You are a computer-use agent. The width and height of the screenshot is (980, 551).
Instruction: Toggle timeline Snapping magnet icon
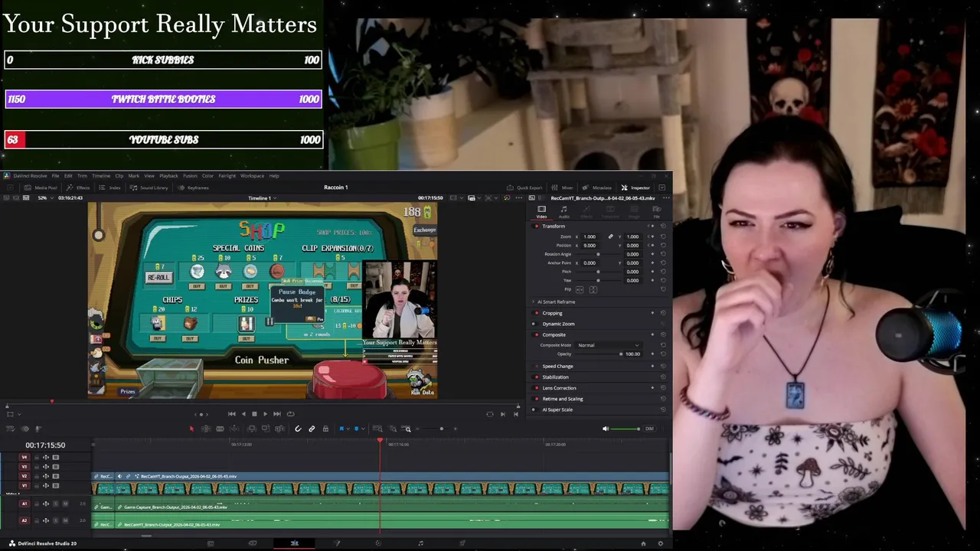pyautogui.click(x=298, y=429)
